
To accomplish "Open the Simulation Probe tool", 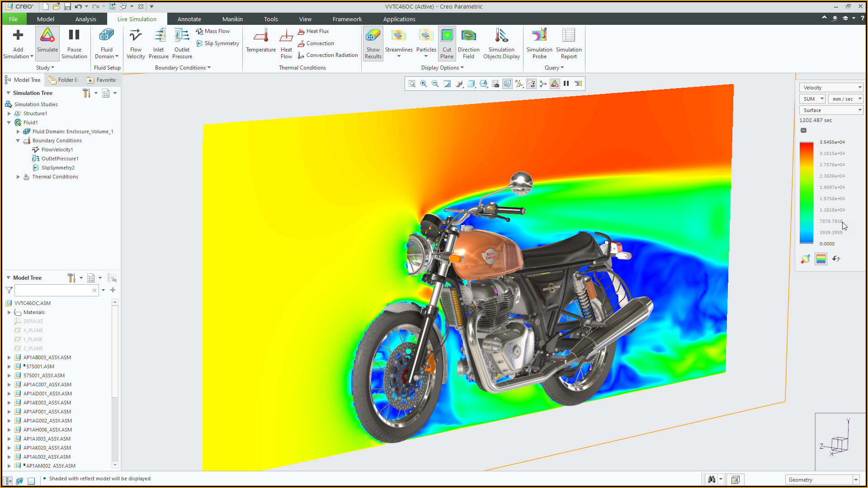I will click(x=539, y=43).
